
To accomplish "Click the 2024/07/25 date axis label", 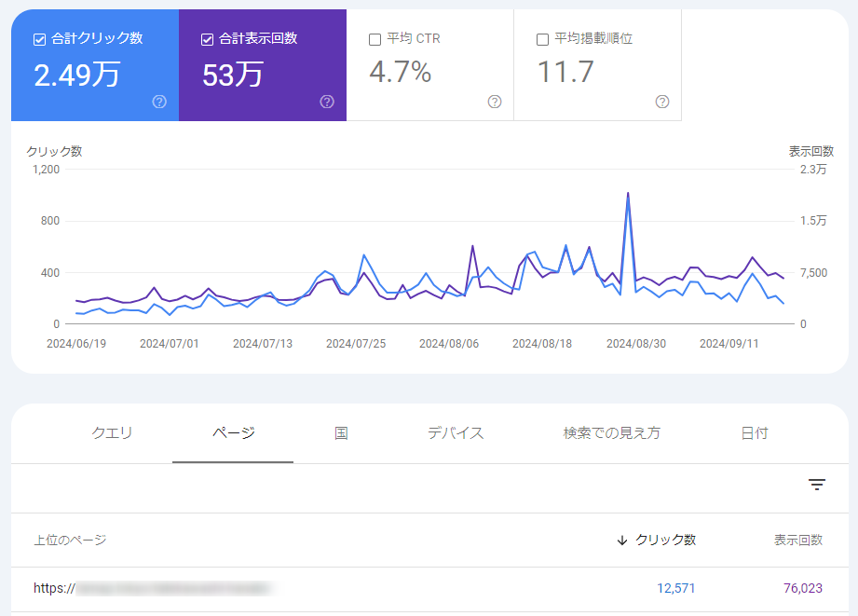I will pyautogui.click(x=356, y=344).
